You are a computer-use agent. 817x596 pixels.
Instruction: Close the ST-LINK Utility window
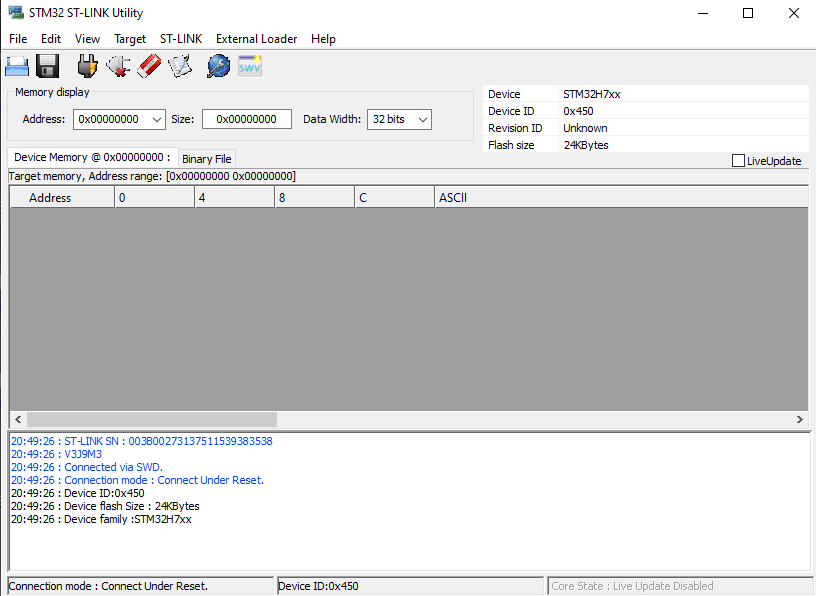pyautogui.click(x=794, y=13)
